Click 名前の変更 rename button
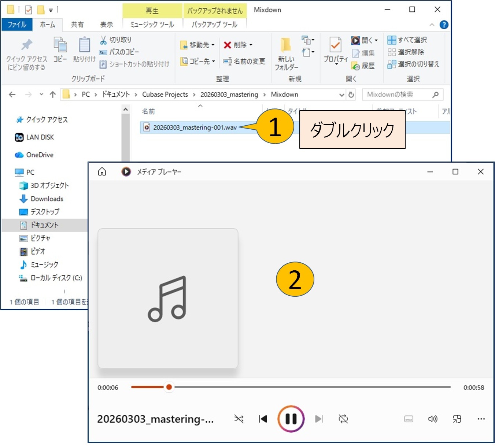Viewport: 495px width, 448px height. click(x=244, y=61)
